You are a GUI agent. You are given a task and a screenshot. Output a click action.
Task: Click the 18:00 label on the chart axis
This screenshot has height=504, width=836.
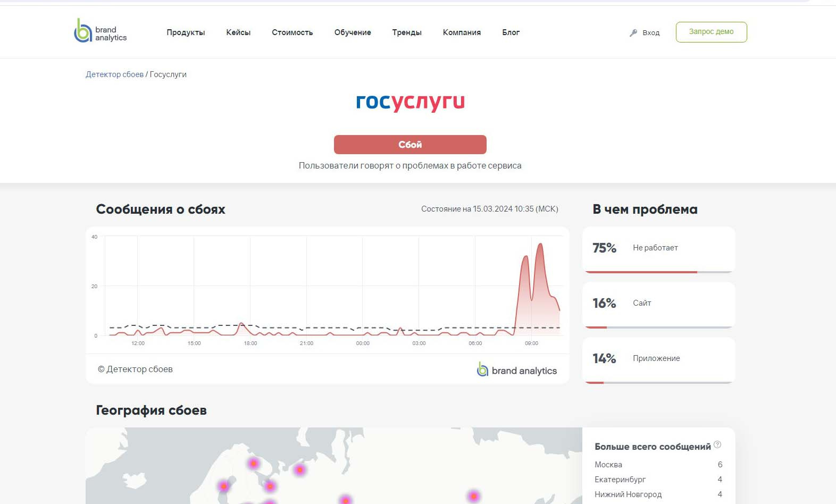point(250,343)
